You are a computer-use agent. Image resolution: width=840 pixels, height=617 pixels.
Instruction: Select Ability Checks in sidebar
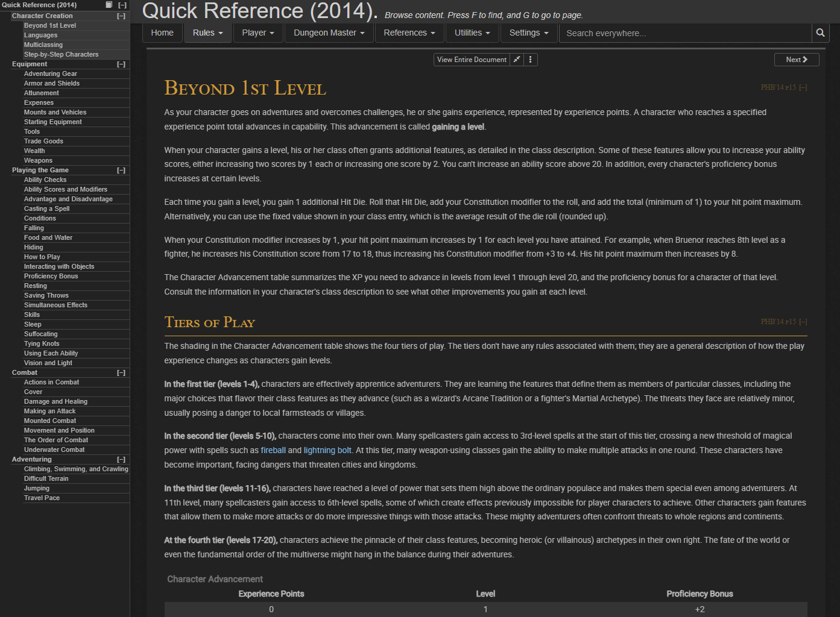77,180
